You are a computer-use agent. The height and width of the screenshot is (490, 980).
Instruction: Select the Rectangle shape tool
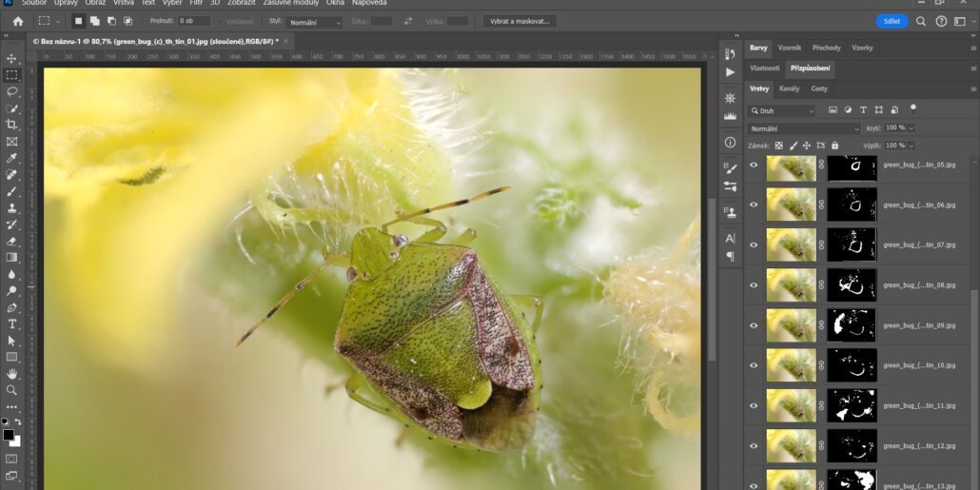click(11, 357)
